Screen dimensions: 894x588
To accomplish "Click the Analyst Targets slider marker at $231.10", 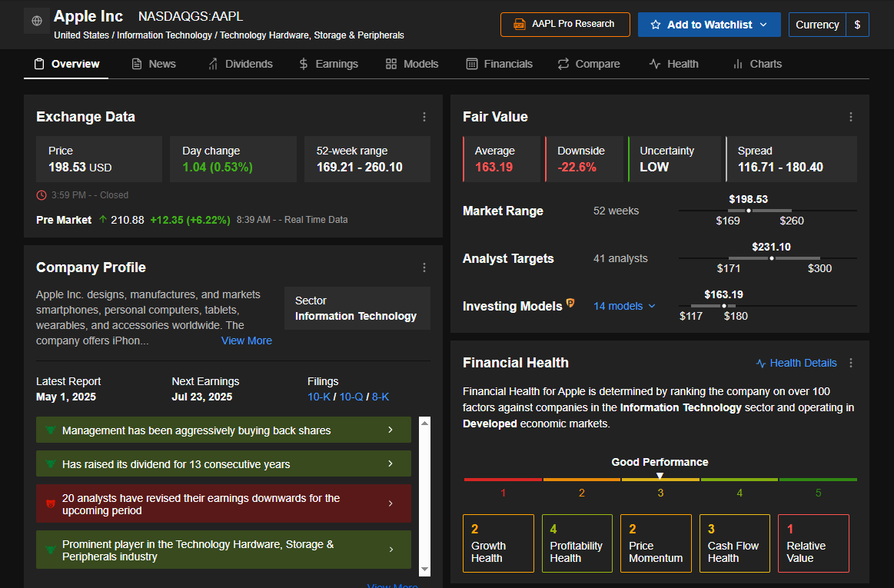I will coord(772,258).
